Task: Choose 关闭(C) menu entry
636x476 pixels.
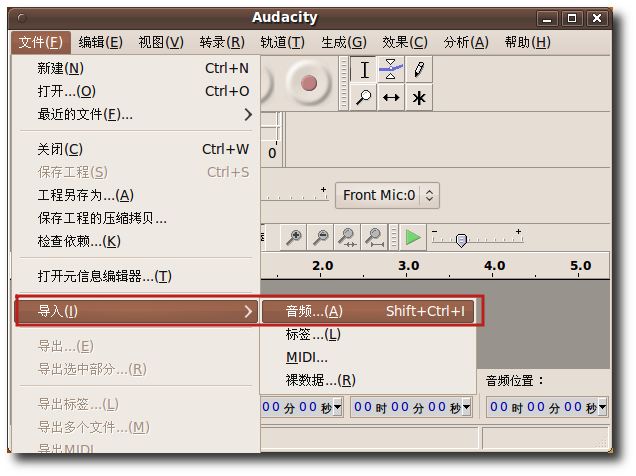Action: 136,149
